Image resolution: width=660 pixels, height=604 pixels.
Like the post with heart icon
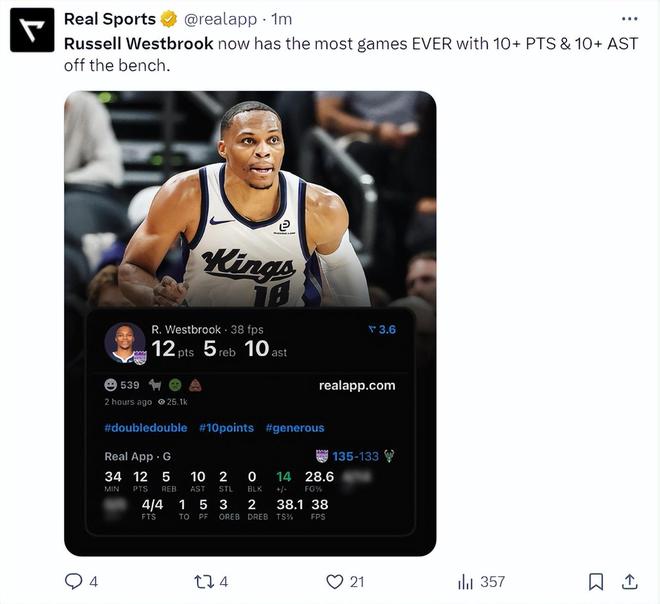[x=336, y=581]
